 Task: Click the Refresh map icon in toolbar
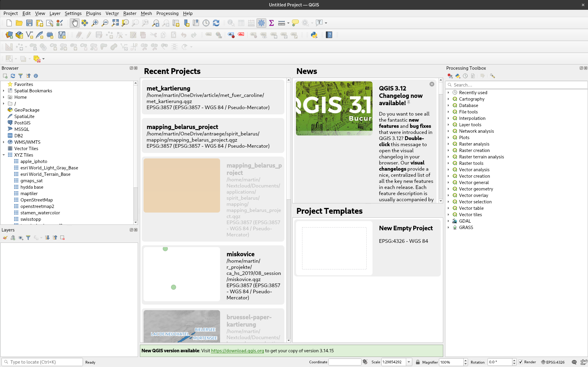click(x=216, y=23)
